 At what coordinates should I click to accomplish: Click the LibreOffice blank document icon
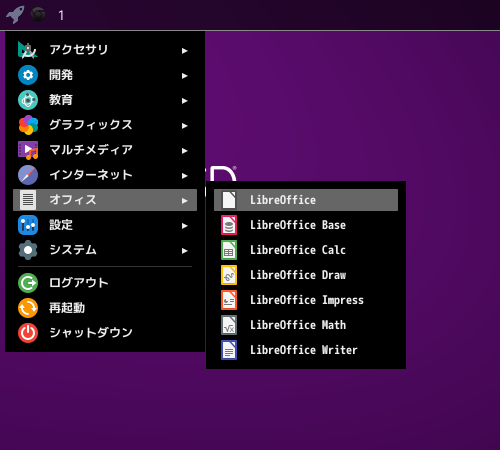pos(229,200)
